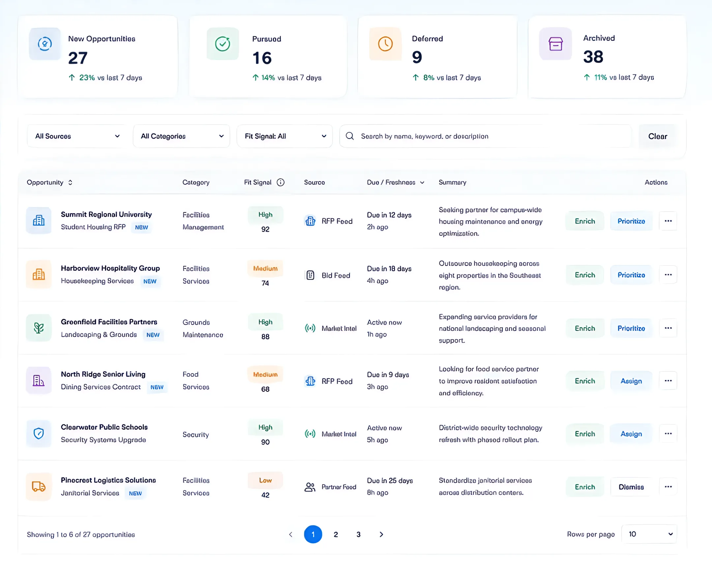This screenshot has width=712, height=588.
Task: Select page 2 in pagination
Action: point(336,534)
